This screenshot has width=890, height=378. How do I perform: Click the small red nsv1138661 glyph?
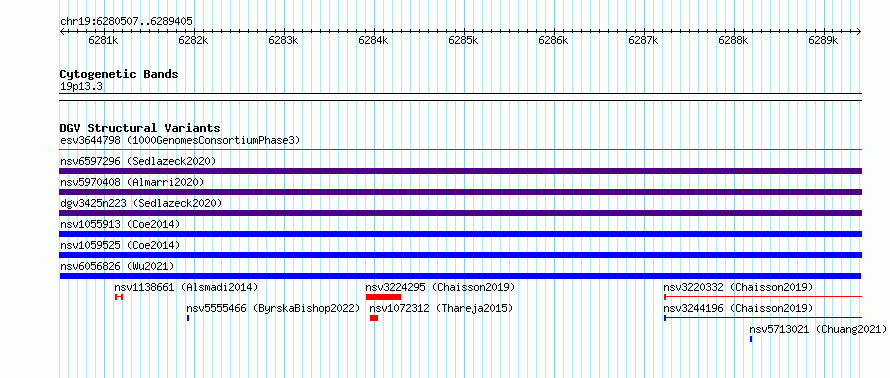(x=119, y=297)
